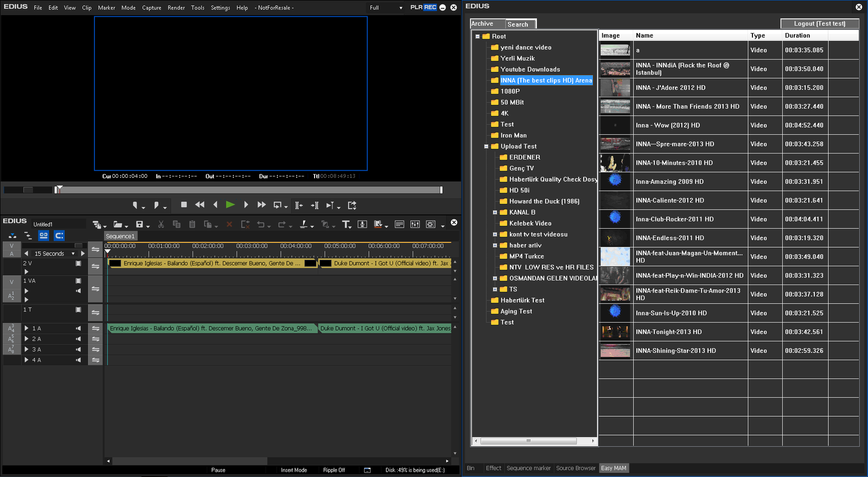Select the Sequence1 tab in timeline
This screenshot has height=477, width=868.
(x=120, y=236)
